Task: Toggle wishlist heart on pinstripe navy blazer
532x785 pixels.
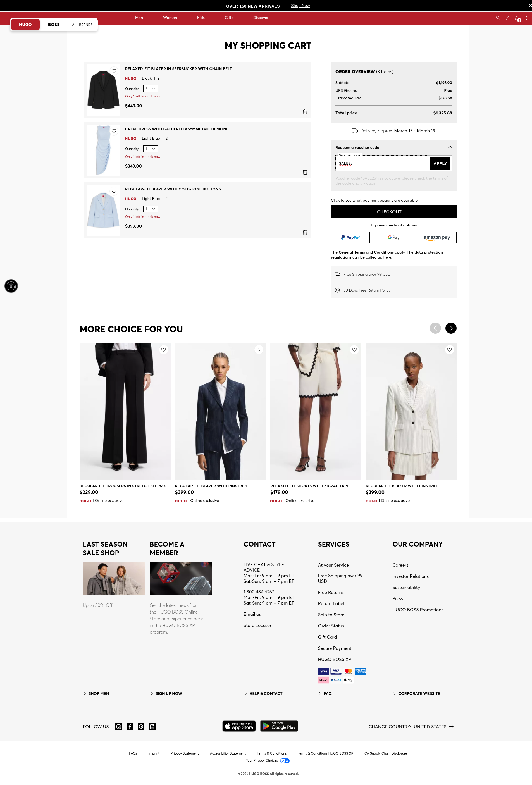Action: coord(259,350)
